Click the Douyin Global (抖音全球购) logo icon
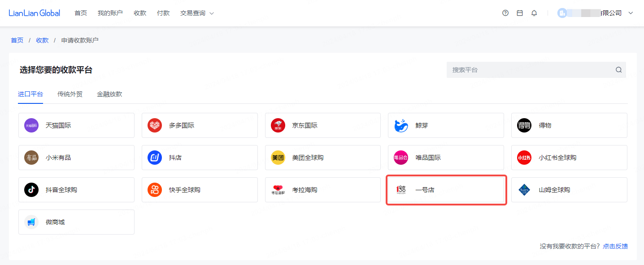This screenshot has height=265, width=644. [x=31, y=190]
